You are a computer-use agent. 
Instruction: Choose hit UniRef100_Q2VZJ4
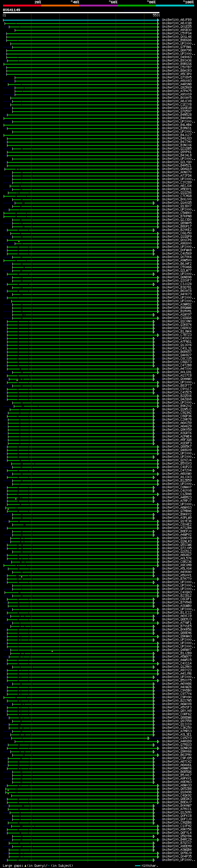tap(176, 460)
